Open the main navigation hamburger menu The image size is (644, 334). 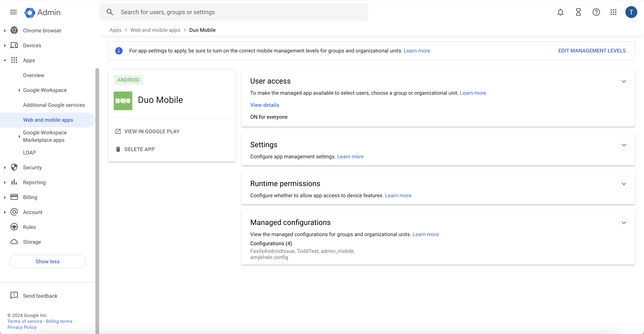[x=13, y=12]
